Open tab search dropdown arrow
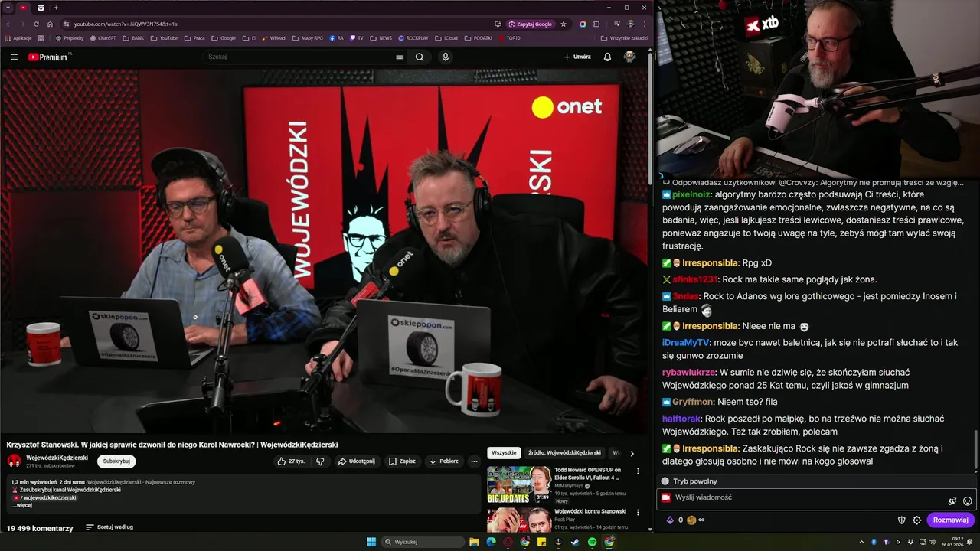Screen dimensions: 980x551 point(8,8)
